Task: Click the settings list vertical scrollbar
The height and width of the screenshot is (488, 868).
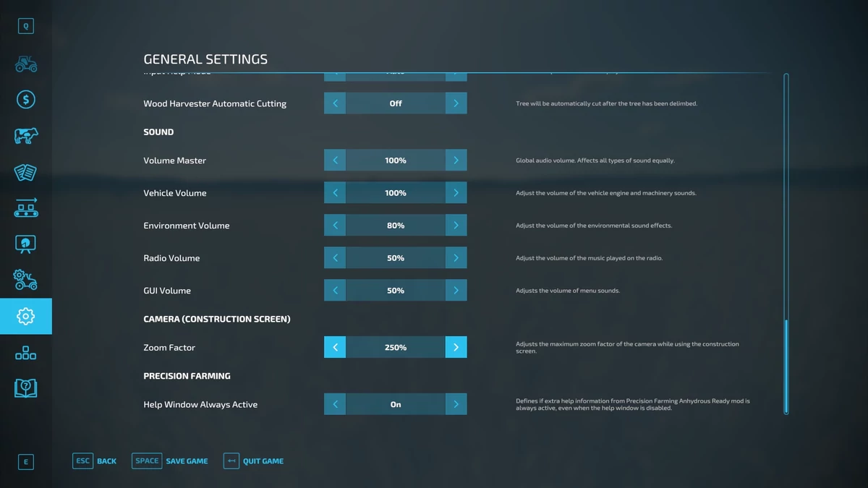Action: coord(786,366)
